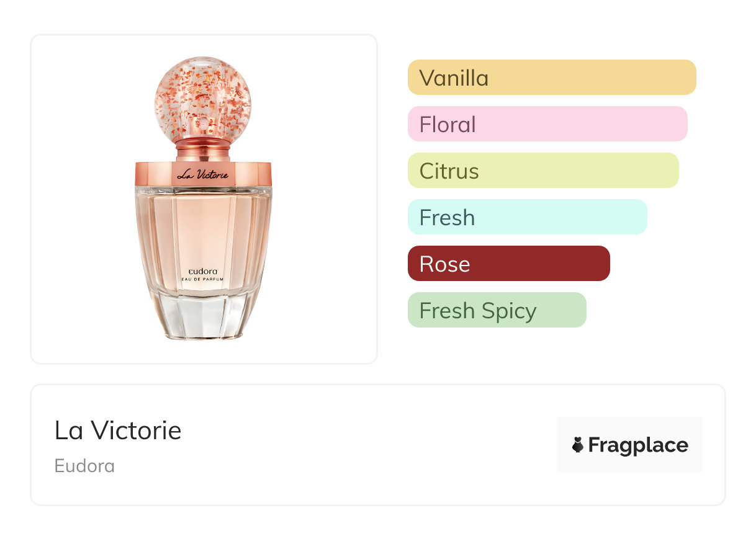Click the La Victorie script on bottle collar
Screen dimensions: 756x536
point(203,174)
